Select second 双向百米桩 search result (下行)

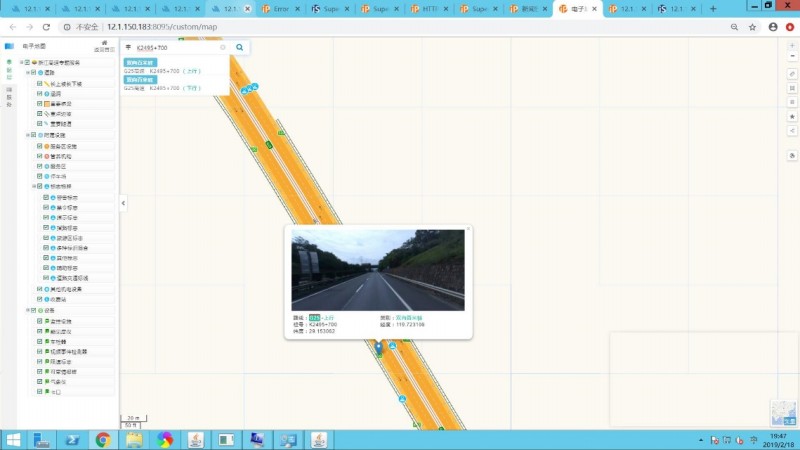tap(140, 80)
